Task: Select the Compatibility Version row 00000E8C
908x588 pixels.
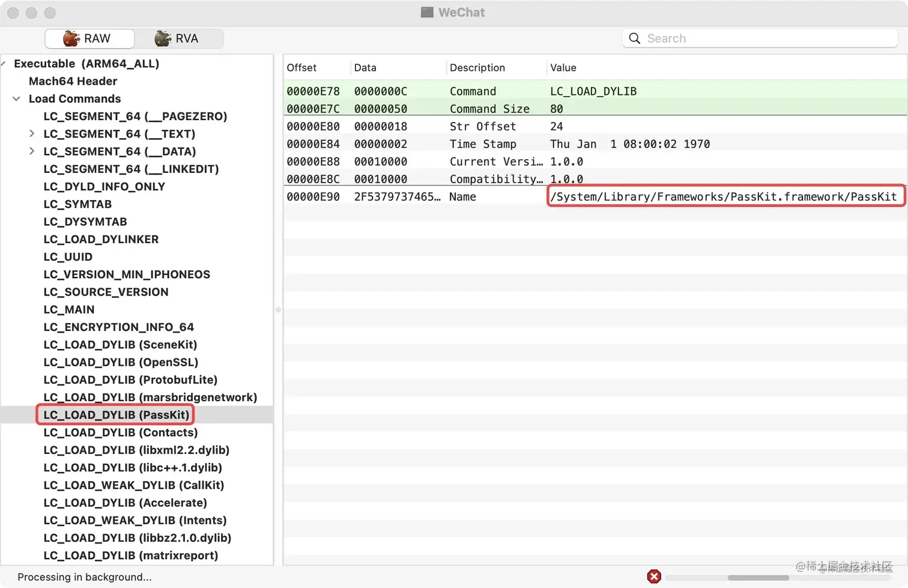Action: coord(595,179)
